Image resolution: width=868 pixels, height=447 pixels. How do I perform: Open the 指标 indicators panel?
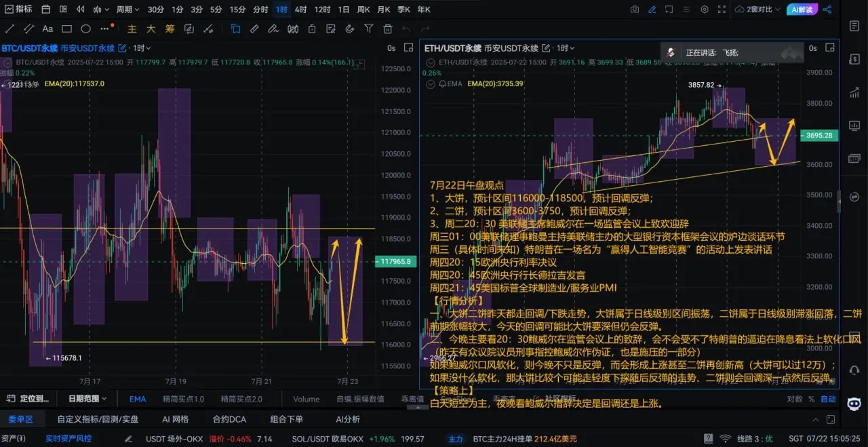tap(19, 9)
